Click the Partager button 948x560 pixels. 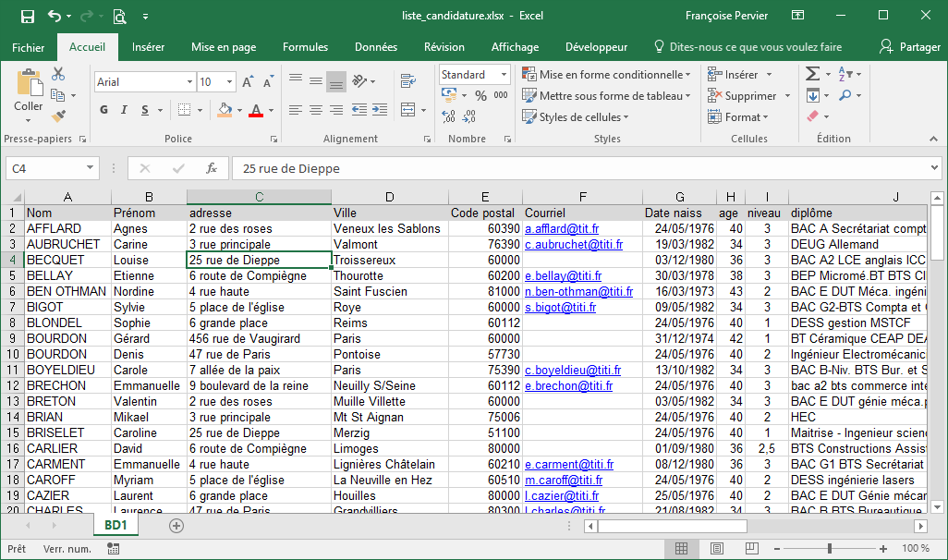pos(910,47)
